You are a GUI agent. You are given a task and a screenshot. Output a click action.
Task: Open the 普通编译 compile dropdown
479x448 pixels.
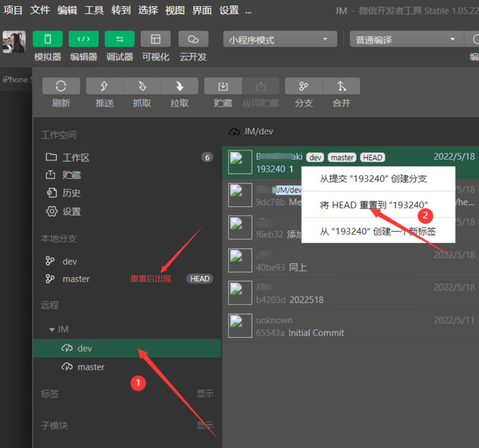click(406, 39)
